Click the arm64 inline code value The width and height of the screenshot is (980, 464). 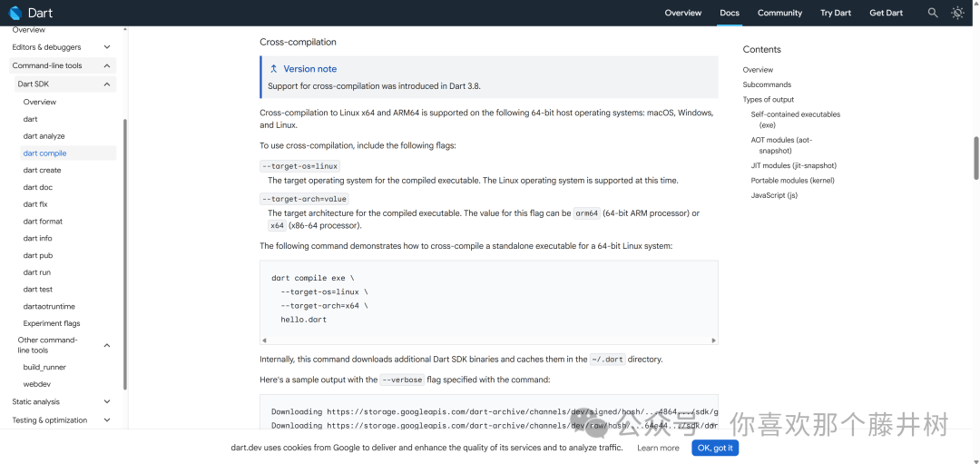(x=587, y=213)
